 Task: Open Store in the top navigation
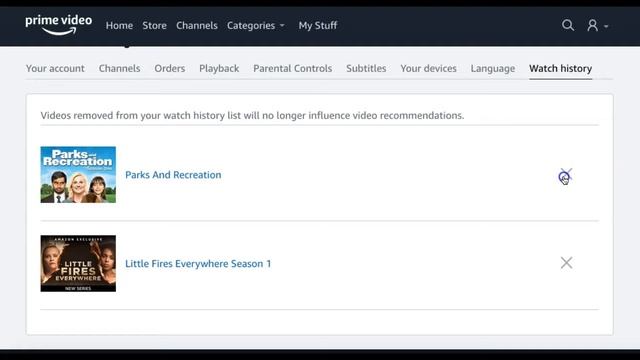(x=154, y=25)
